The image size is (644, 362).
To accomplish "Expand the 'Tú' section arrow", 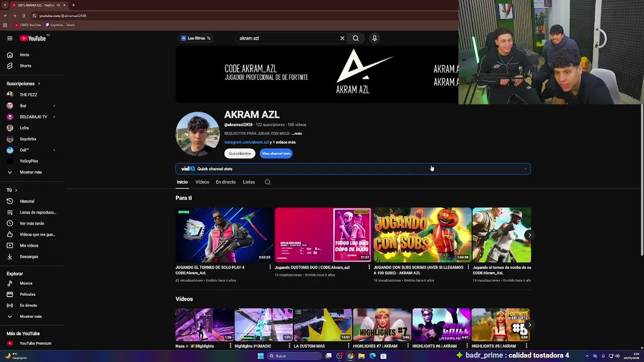I will pos(16,190).
